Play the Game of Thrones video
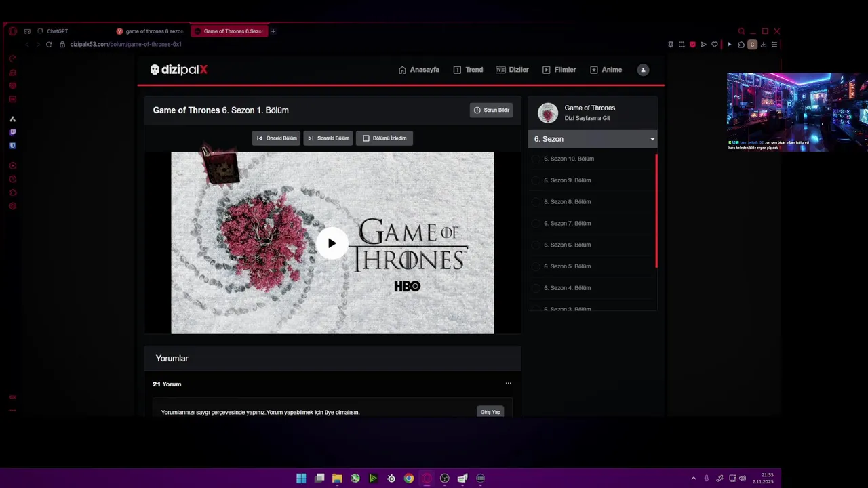 coord(332,243)
